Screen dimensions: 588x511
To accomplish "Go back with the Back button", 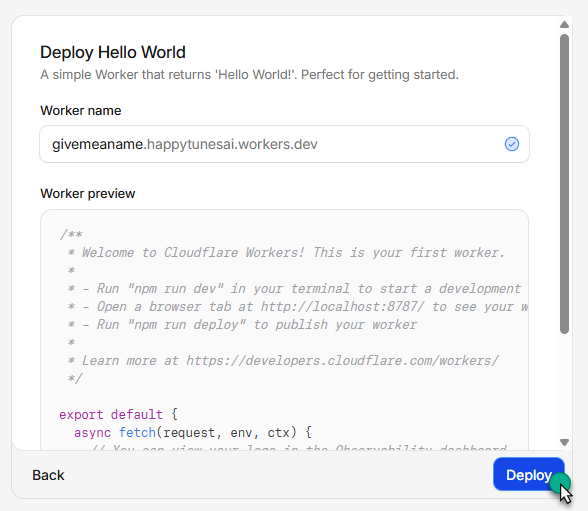I will click(x=48, y=475).
